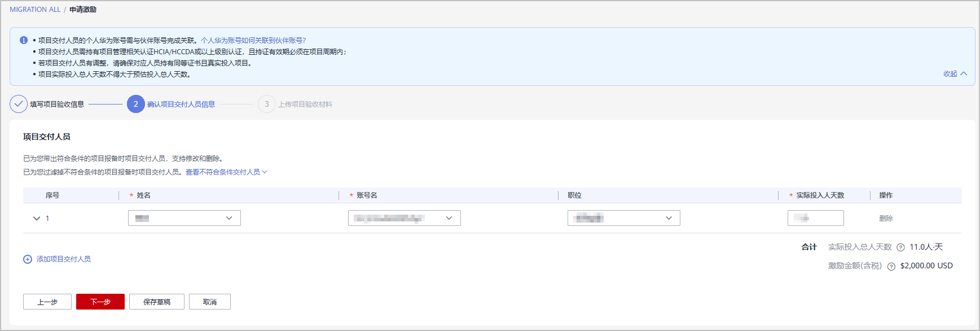Click the blue info icon in notice banner
This screenshot has width=980, height=331.
(x=24, y=40)
